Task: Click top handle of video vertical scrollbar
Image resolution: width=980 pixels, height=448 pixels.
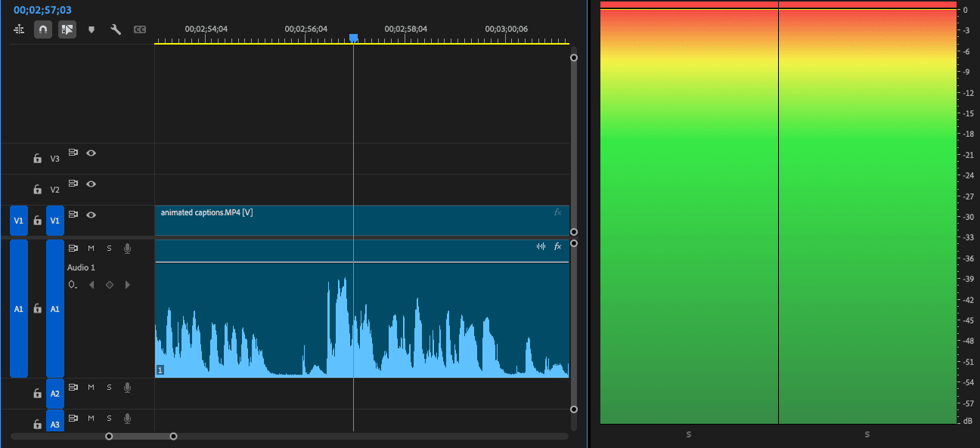Action: pos(574,57)
